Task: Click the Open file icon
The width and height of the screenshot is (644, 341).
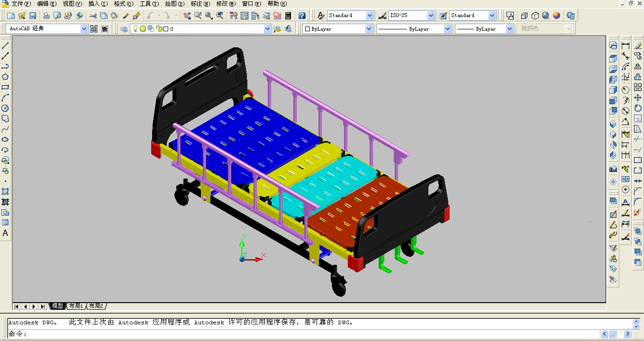Action: coord(22,16)
